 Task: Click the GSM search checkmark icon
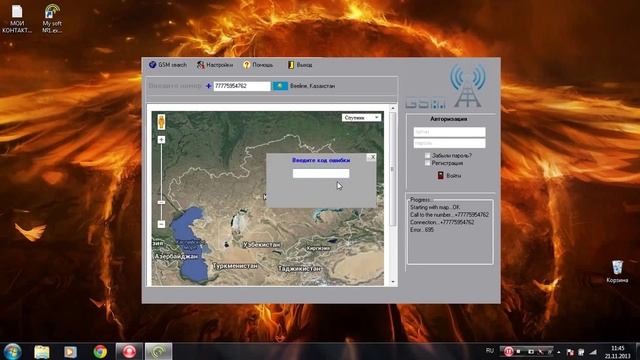tap(153, 65)
